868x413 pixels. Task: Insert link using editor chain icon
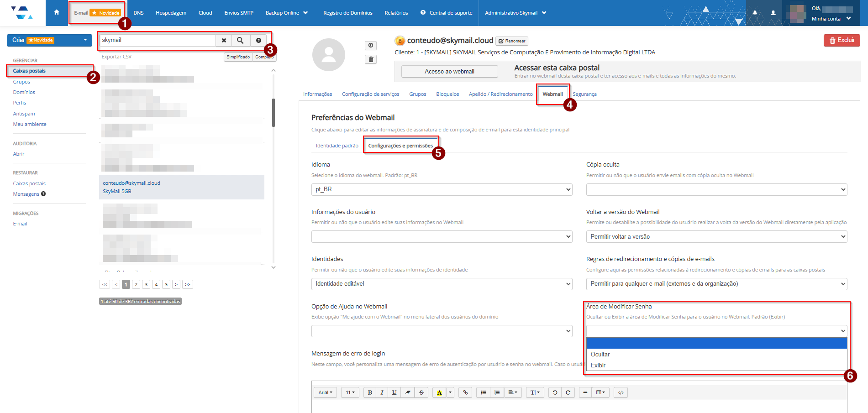[x=465, y=392]
